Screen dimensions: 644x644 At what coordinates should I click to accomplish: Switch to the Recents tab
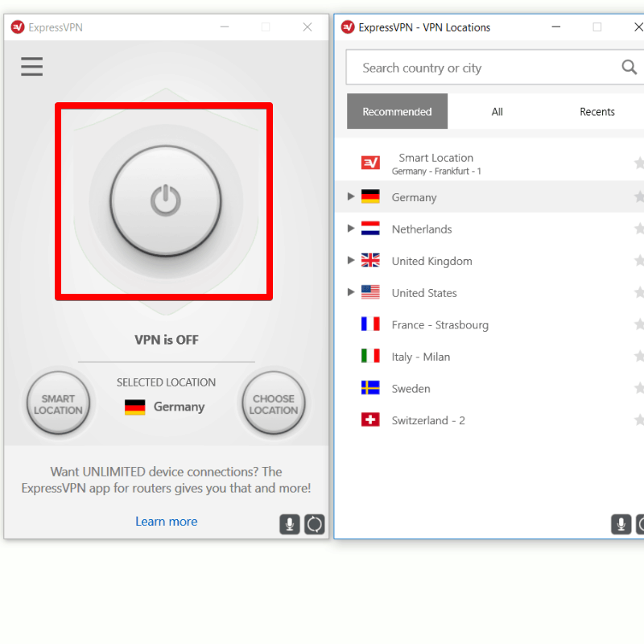597,111
